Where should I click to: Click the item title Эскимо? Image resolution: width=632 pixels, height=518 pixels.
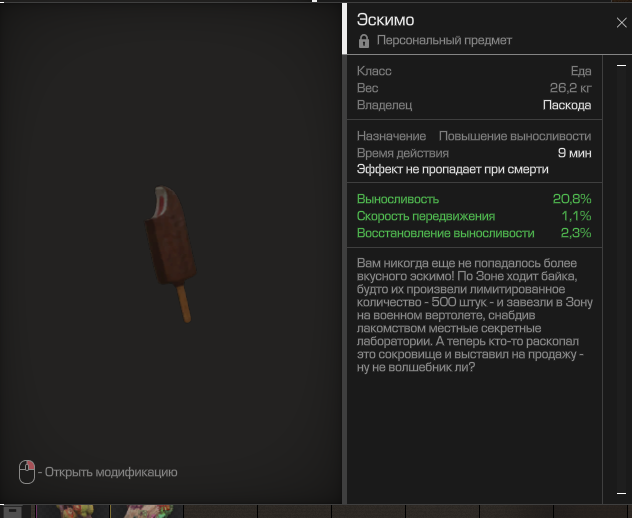coord(385,20)
